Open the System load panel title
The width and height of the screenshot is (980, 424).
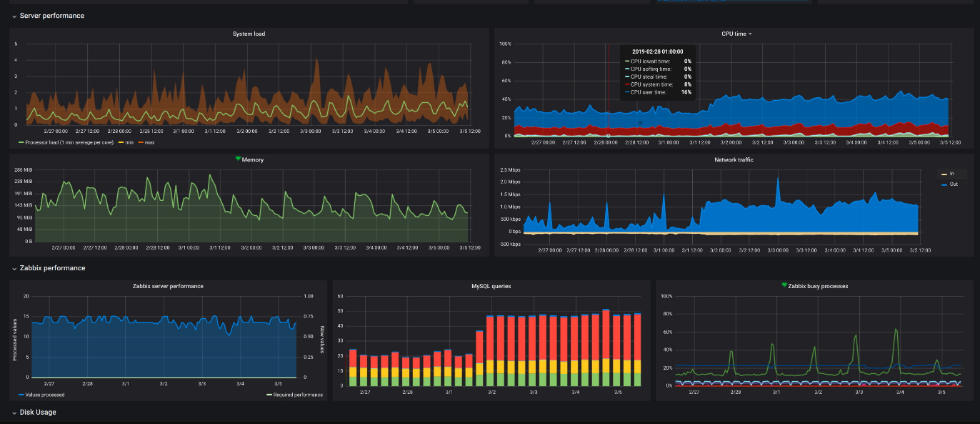pyautogui.click(x=249, y=34)
